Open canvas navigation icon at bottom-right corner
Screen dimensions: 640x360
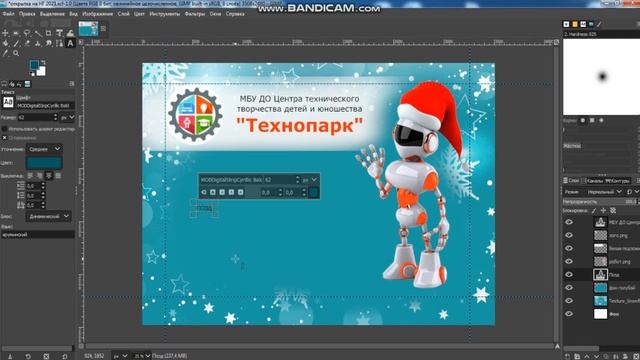557,346
